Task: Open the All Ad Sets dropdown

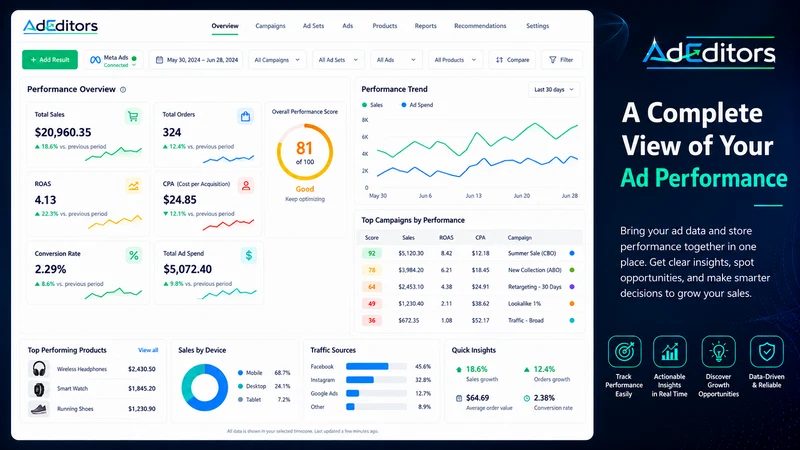Action: click(338, 60)
